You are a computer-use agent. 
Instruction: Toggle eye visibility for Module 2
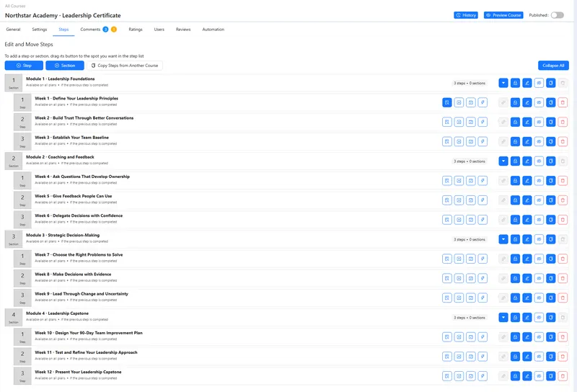pos(539,161)
